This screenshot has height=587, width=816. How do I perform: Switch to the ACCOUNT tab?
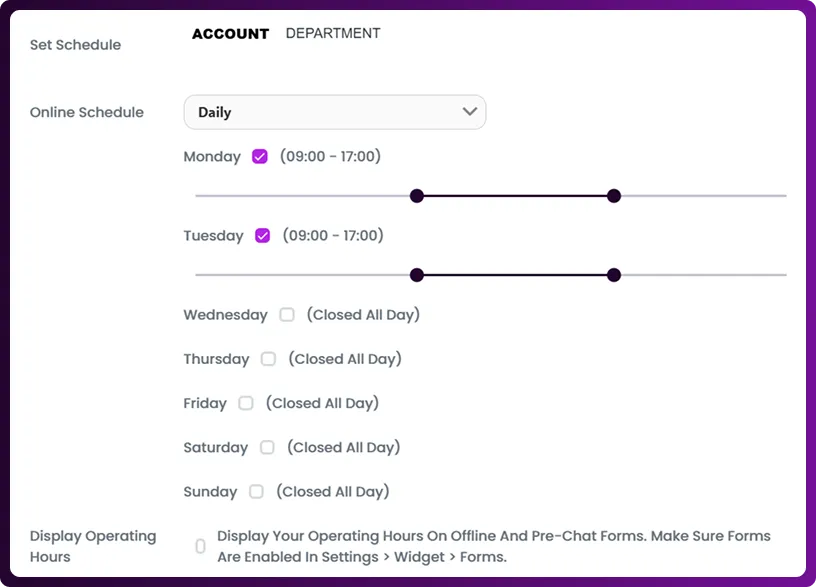coord(230,34)
